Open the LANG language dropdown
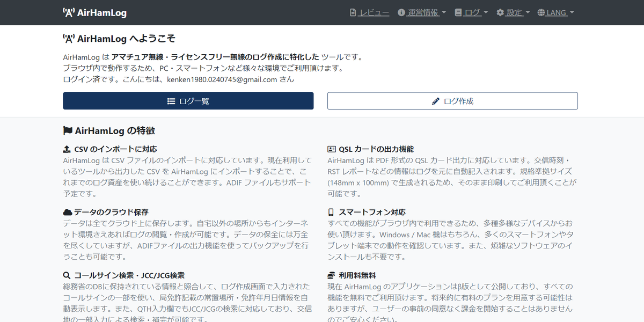Image resolution: width=644 pixels, height=322 pixels. pyautogui.click(x=555, y=12)
